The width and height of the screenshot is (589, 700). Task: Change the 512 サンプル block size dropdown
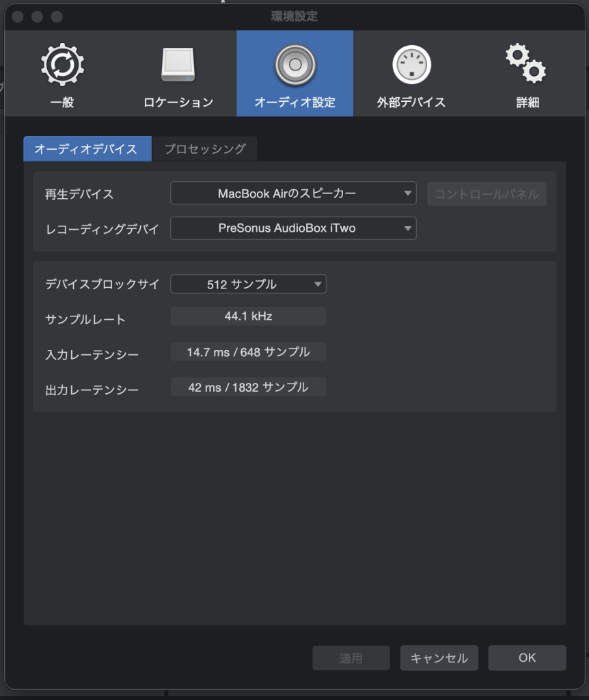248,284
